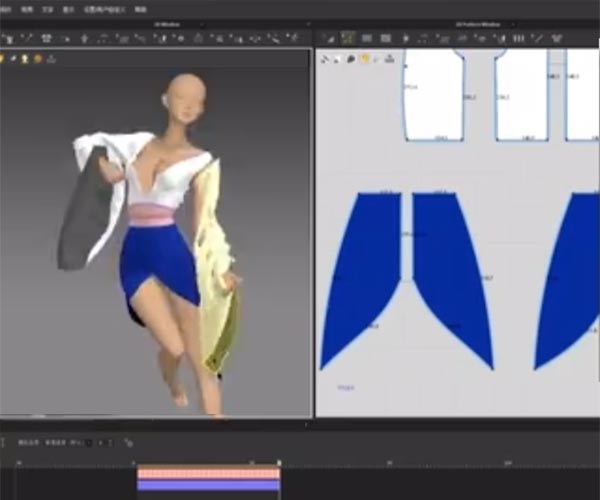Open the last menu in the menu bar

point(140,8)
